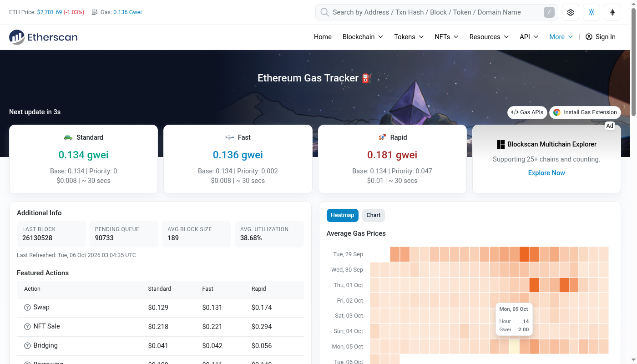Click the 0.136 Gwei gas link
The height and width of the screenshot is (364, 637).
[x=127, y=12]
